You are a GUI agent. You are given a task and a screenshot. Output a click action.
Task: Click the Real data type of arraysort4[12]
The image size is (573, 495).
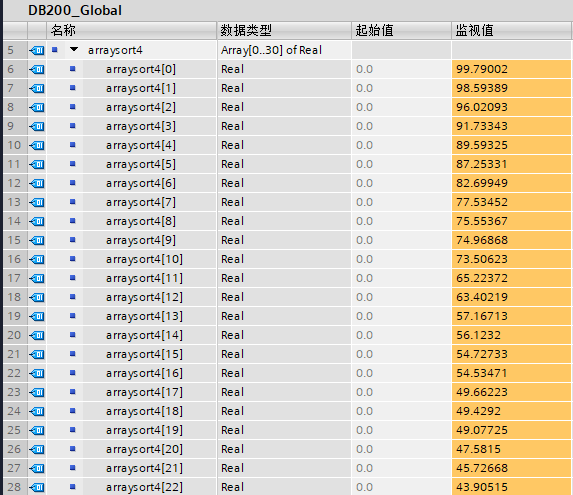[x=284, y=297]
